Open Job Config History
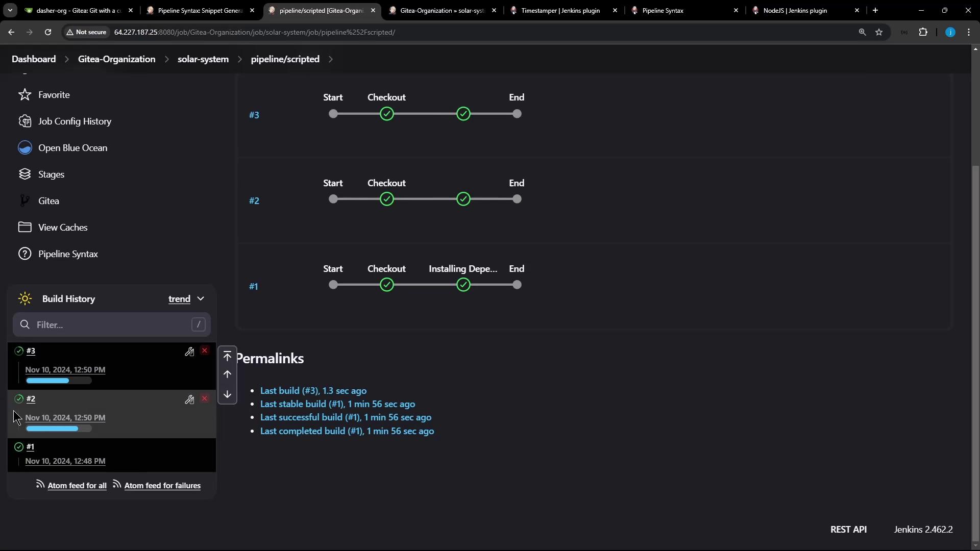 pyautogui.click(x=75, y=121)
